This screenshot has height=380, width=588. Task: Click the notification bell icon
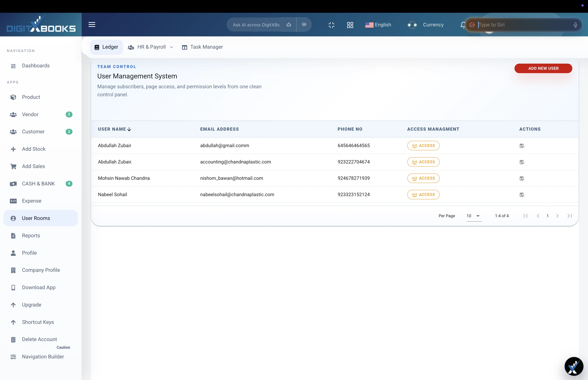pyautogui.click(x=463, y=25)
